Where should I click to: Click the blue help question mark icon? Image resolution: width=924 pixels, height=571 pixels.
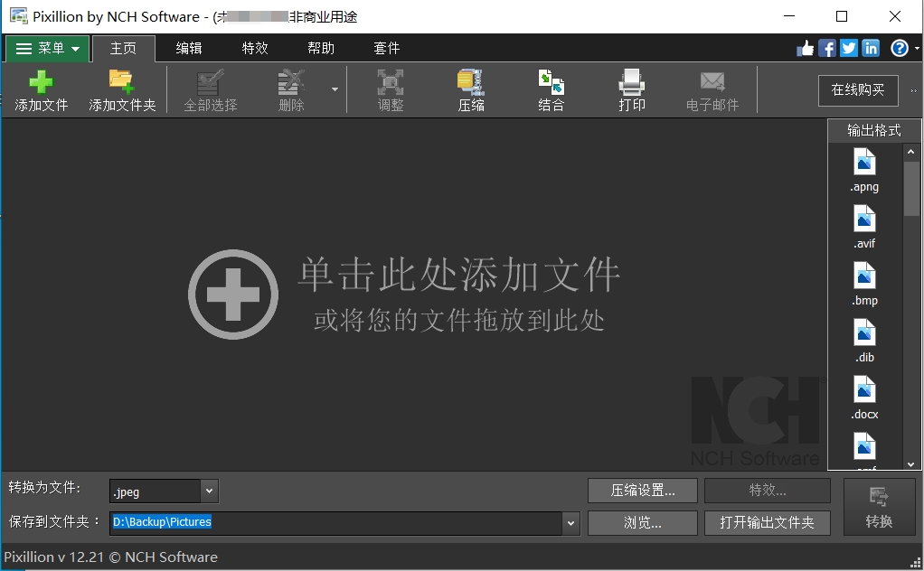(x=900, y=48)
